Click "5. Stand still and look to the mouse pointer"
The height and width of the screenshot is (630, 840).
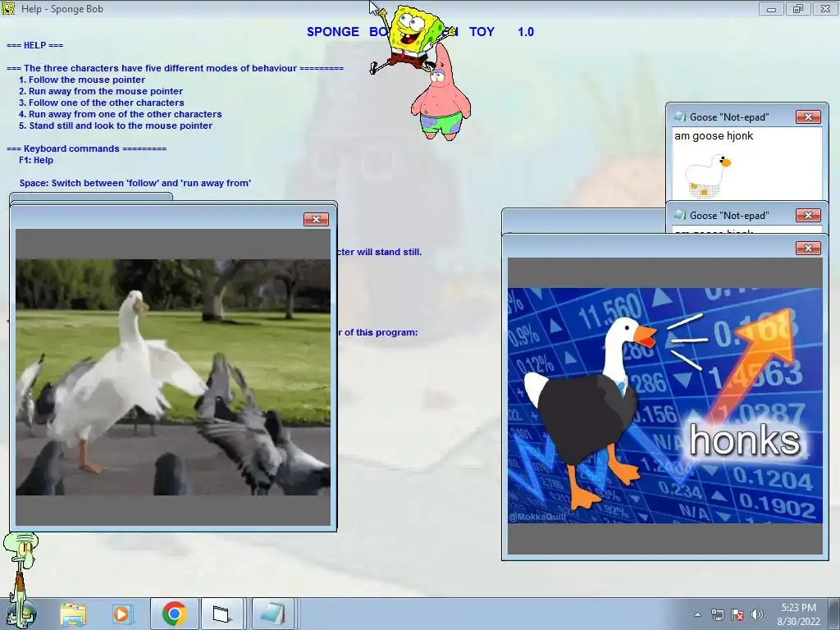(x=116, y=126)
